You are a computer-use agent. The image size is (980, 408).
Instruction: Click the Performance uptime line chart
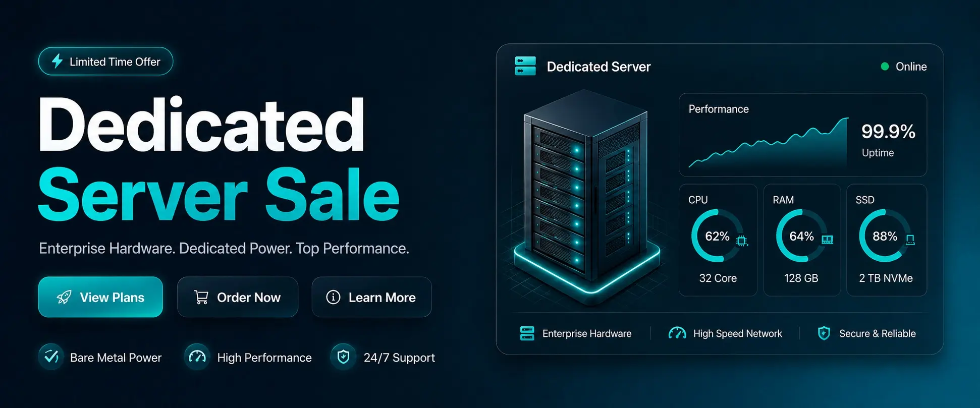click(x=769, y=143)
